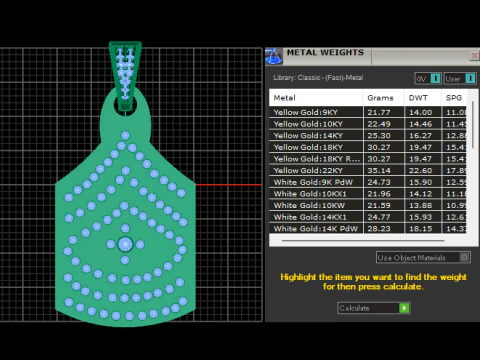Click the vertical scrollbar of metal list
480x360 pixels.
tap(473, 124)
